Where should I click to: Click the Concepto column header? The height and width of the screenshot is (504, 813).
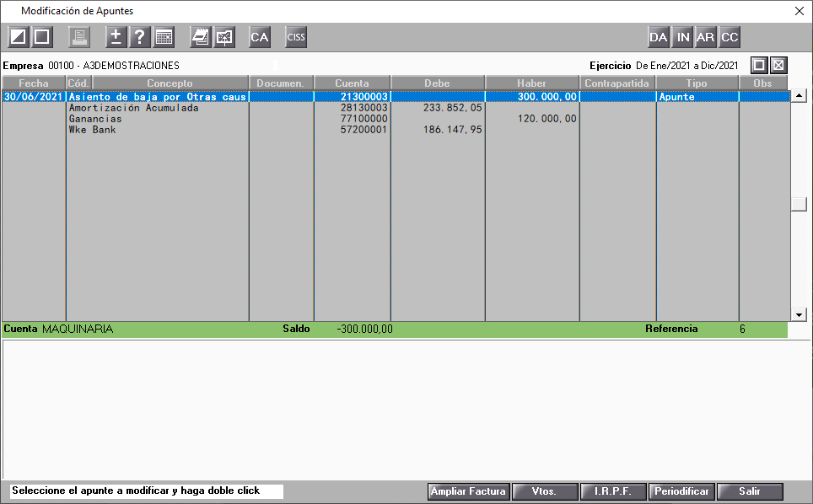(170, 83)
